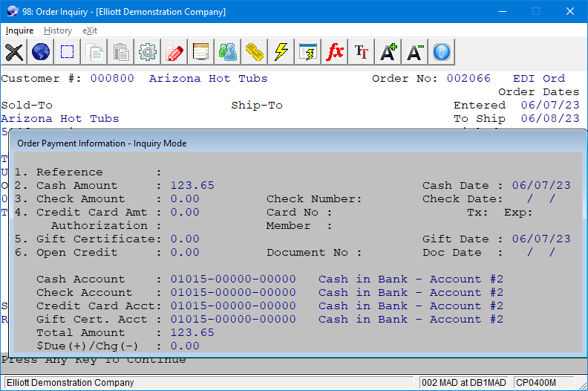Decrease font size with A minus icon
Viewport: 588px width, 391px height.
(415, 52)
